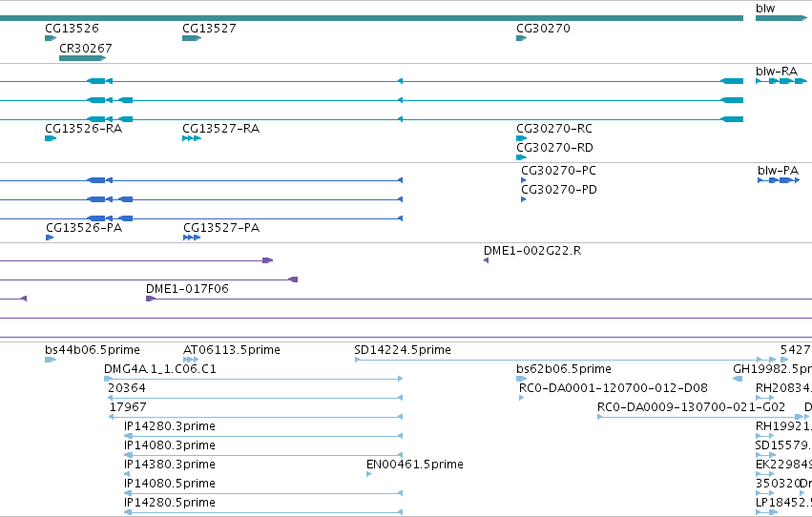This screenshot has height=517, width=812.
Task: Click the blw-PA protein exon glyph
Action: coord(779,180)
